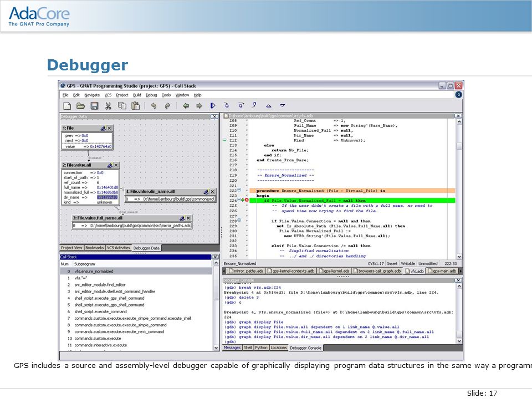The height and width of the screenshot is (399, 532).
Task: Switch to the Locations tab
Action: click(279, 348)
